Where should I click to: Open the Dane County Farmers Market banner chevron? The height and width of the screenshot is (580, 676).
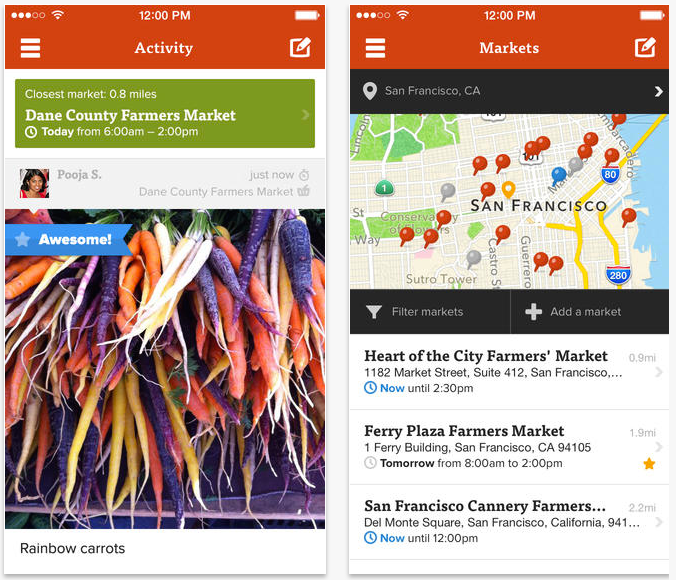(x=305, y=114)
